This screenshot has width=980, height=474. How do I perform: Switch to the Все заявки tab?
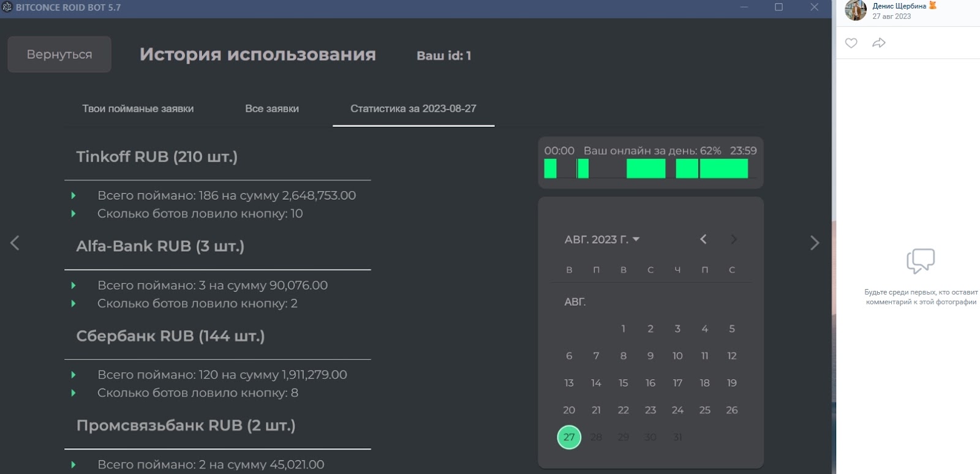272,108
